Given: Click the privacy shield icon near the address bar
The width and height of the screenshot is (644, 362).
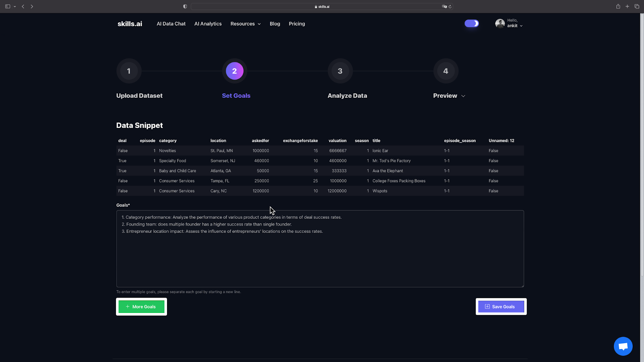Looking at the screenshot, I should (x=185, y=6).
